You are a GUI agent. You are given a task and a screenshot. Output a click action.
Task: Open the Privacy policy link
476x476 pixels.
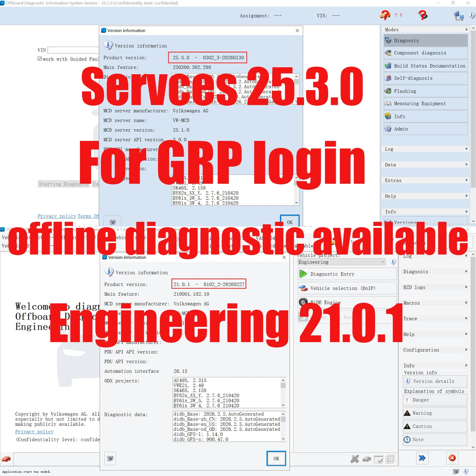pos(34,432)
